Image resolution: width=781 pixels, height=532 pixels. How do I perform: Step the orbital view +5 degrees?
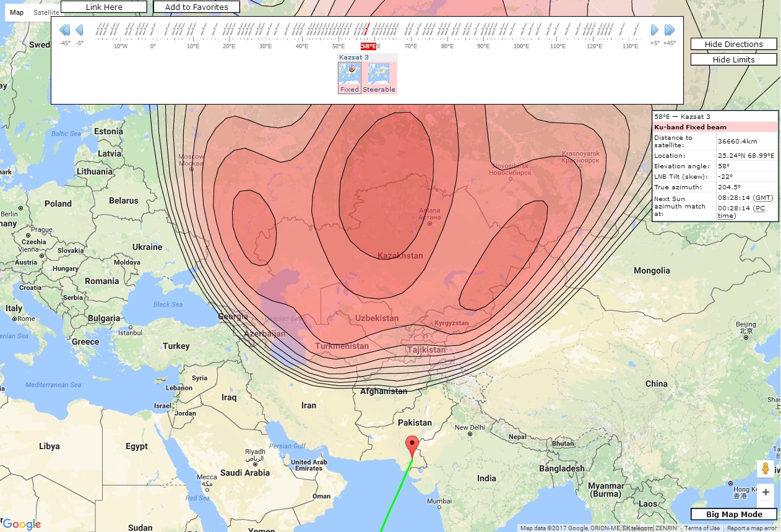(x=655, y=30)
